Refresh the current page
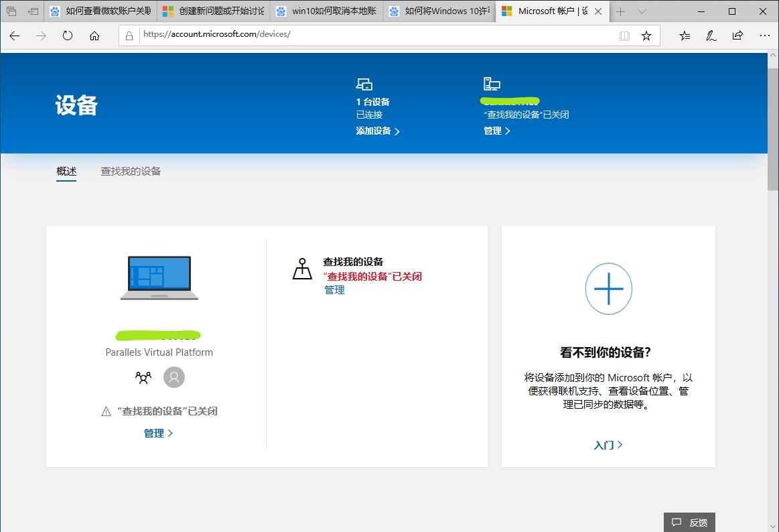This screenshot has height=532, width=779. point(68,36)
